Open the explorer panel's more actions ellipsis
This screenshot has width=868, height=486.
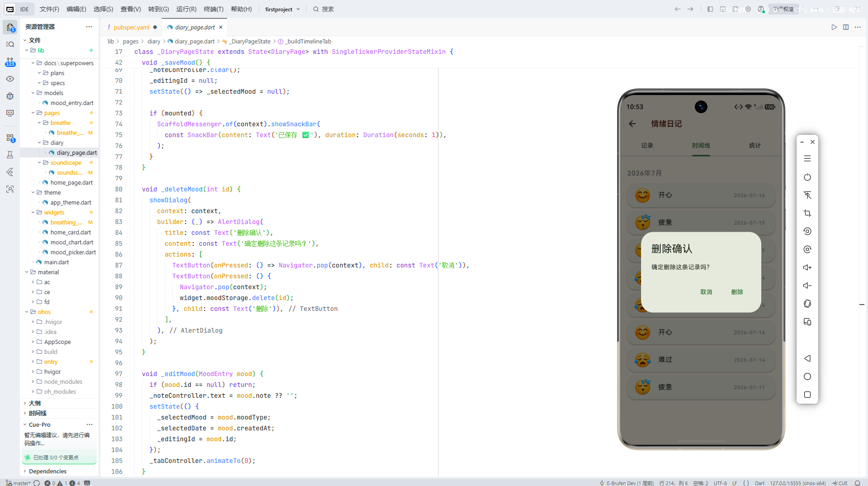(89, 27)
